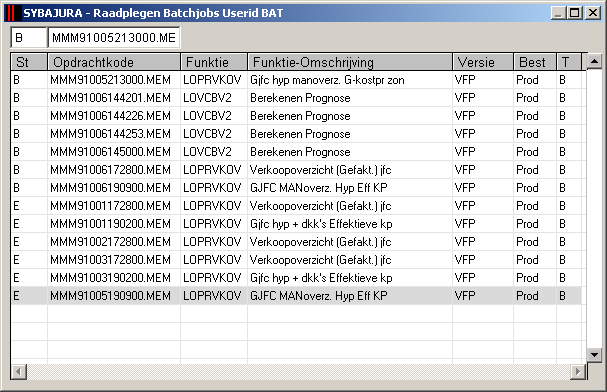Click VFP in row MMM91005213000.MEM
The width and height of the screenshot is (607, 392).
[x=465, y=80]
